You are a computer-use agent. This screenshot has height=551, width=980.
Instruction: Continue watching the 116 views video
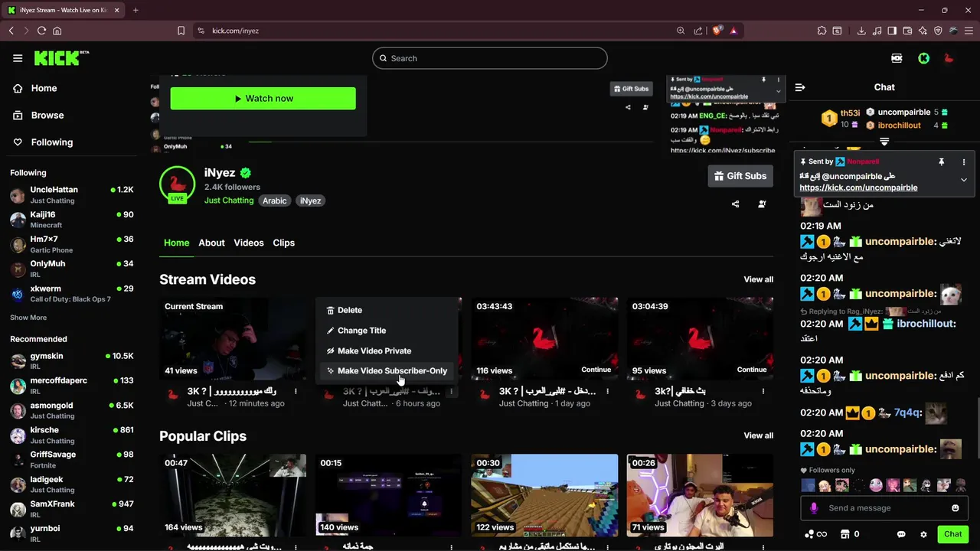596,370
